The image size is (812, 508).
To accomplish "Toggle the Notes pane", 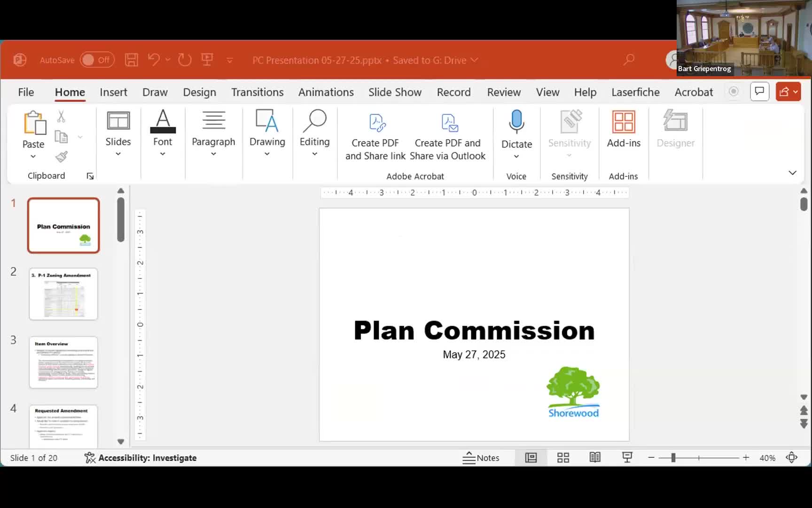I will (481, 458).
